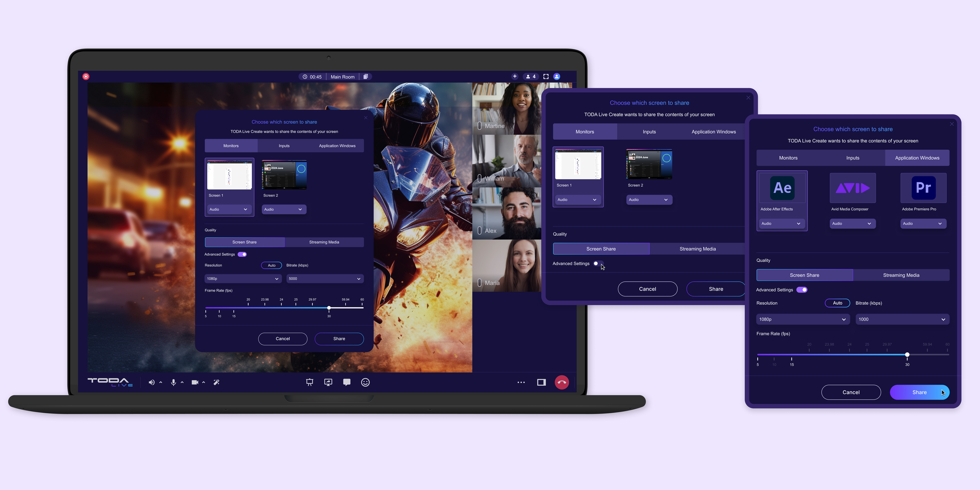Click frame rate slider handle at 30 in the laptop dialog
Screen dimensions: 980x490
[329, 308]
